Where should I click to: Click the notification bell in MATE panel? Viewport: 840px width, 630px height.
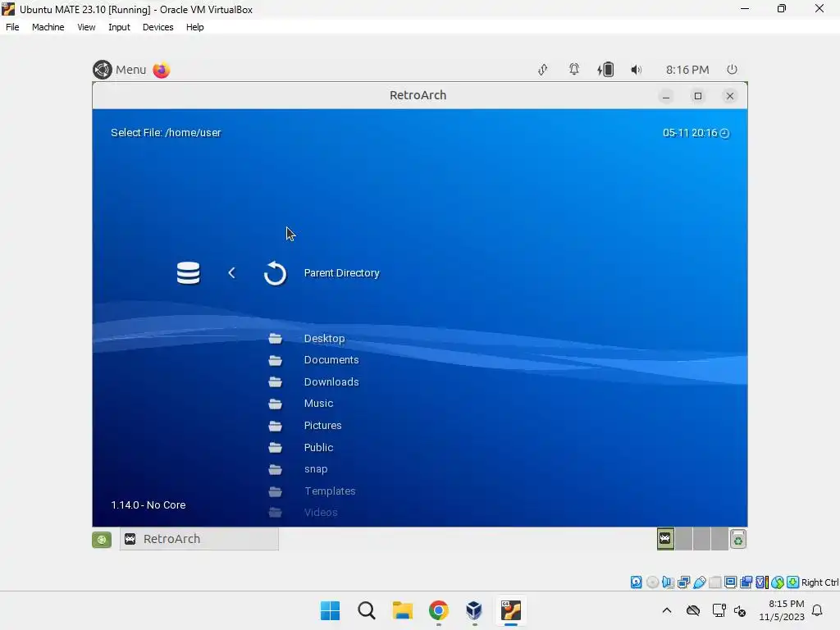point(573,69)
